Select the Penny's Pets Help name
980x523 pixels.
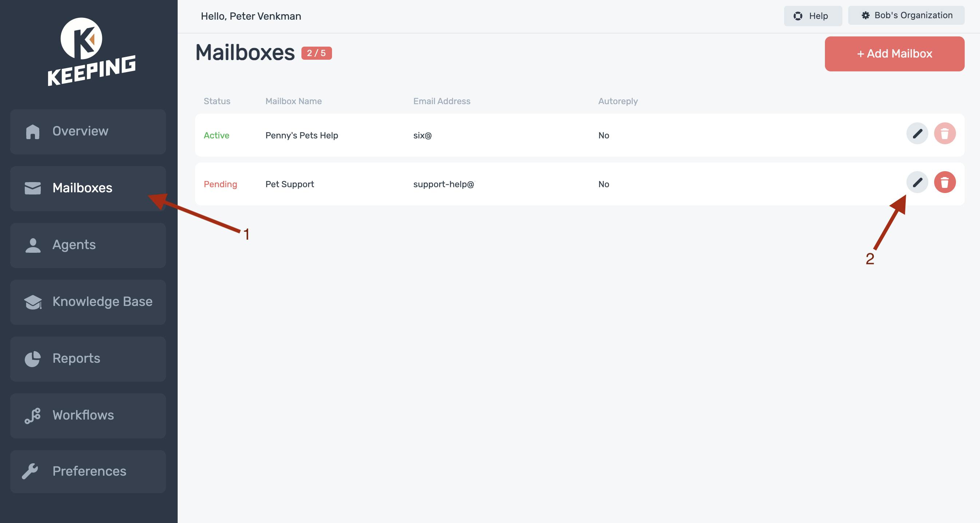pyautogui.click(x=302, y=135)
